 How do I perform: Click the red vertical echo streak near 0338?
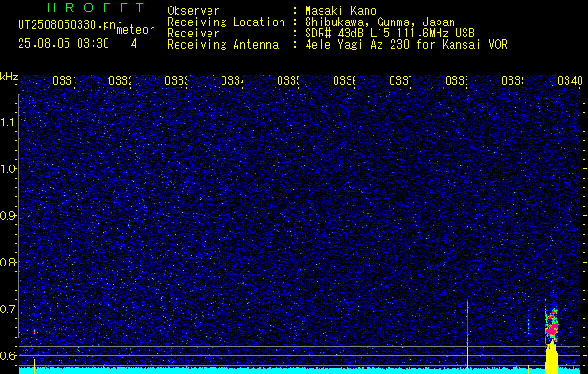coord(467,324)
